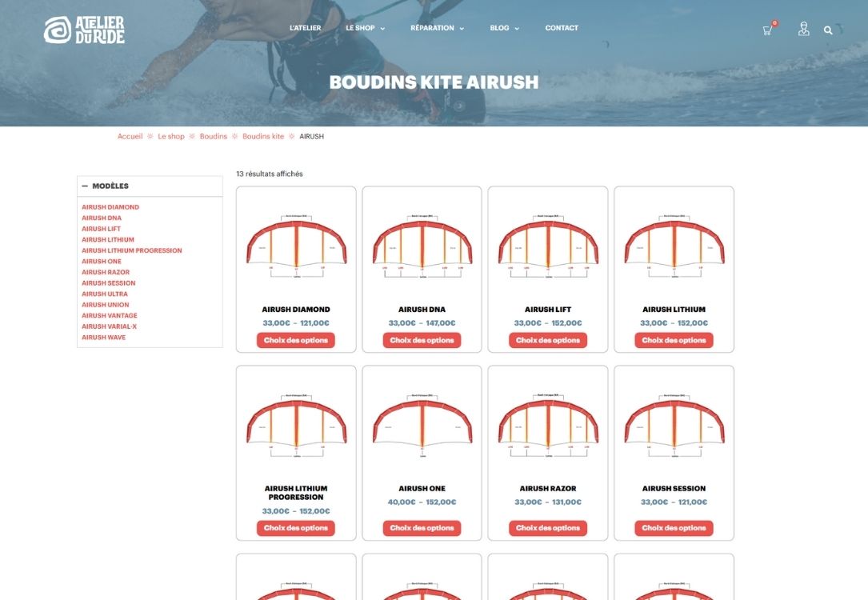Click the Atelier du Ride logo
Image resolution: width=868 pixels, height=600 pixels.
(x=84, y=30)
